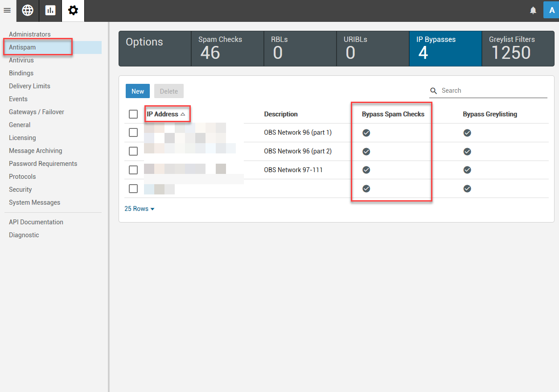Select Antivirus in the sidebar

[21, 60]
